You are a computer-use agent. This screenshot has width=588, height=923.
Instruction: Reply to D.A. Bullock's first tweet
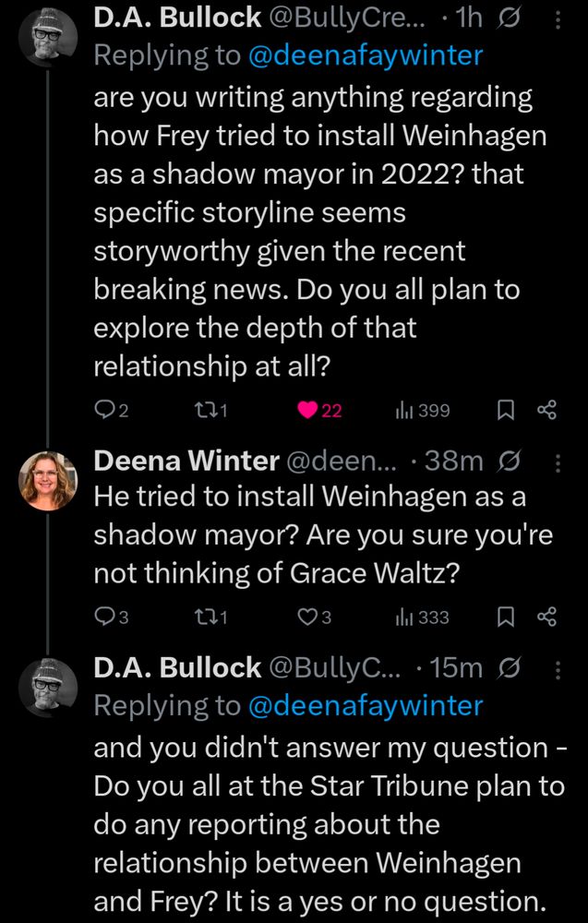point(106,411)
